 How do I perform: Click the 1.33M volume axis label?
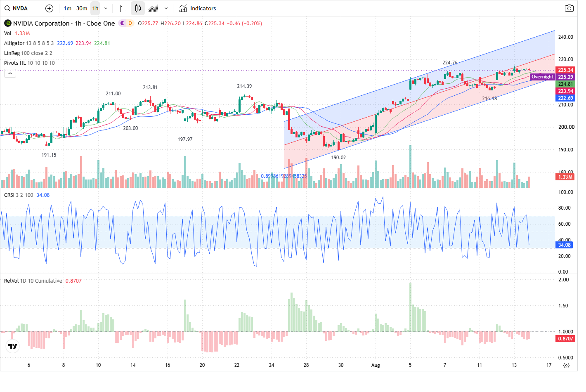click(565, 177)
